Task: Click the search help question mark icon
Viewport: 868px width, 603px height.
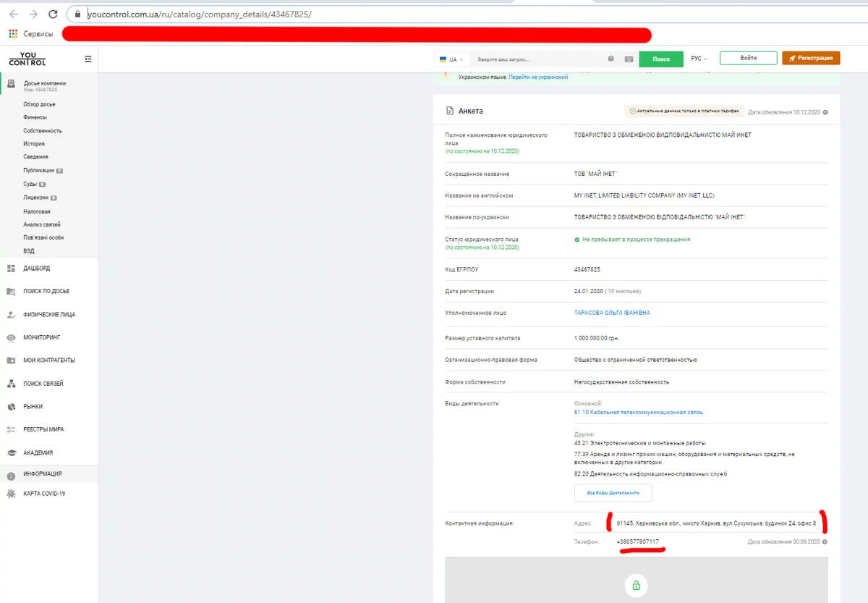Action: click(x=611, y=59)
